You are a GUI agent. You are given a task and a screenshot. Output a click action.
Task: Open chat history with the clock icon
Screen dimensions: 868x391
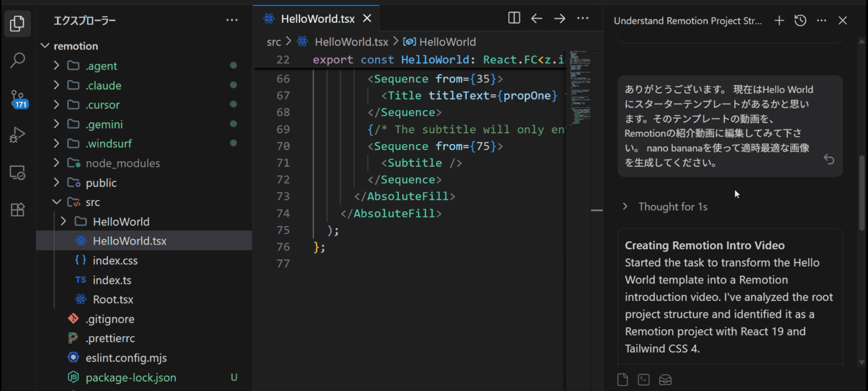point(800,20)
